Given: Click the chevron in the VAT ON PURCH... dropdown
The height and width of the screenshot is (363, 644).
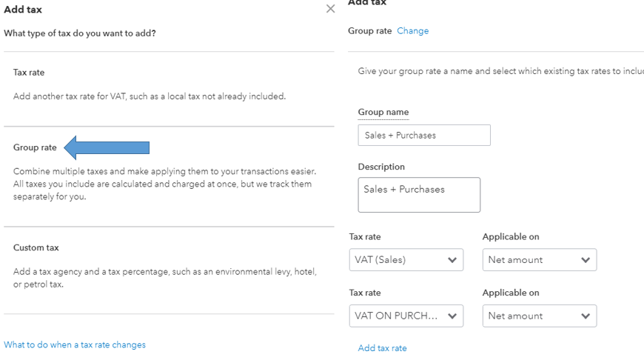Looking at the screenshot, I should pos(452,316).
